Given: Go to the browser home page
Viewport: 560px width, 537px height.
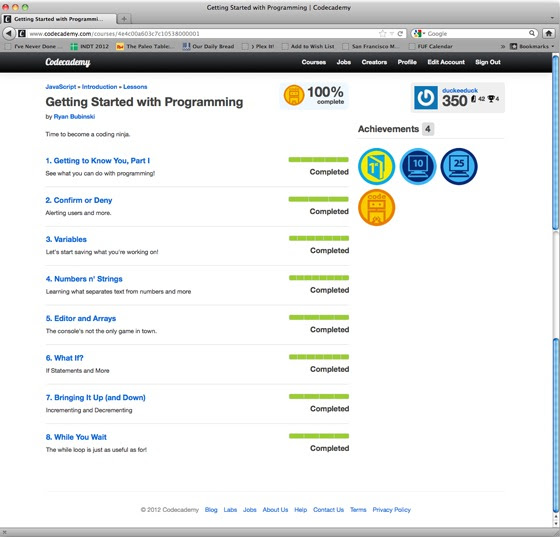Looking at the screenshot, I should [x=549, y=34].
